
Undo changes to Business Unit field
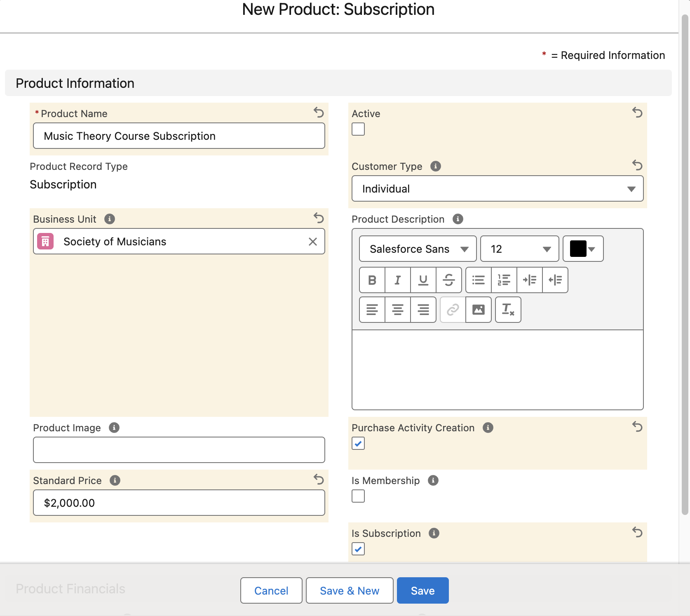[x=319, y=218]
